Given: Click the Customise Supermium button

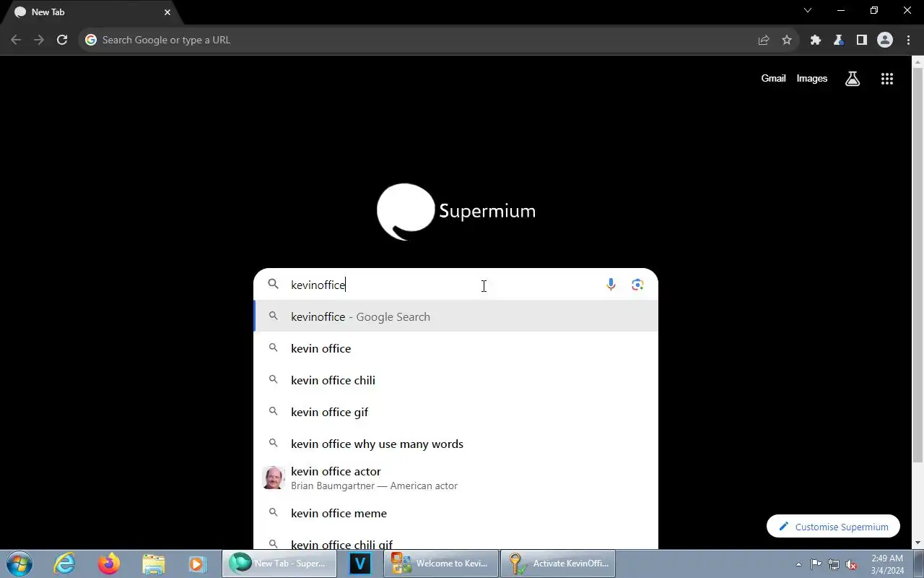Looking at the screenshot, I should 833,527.
